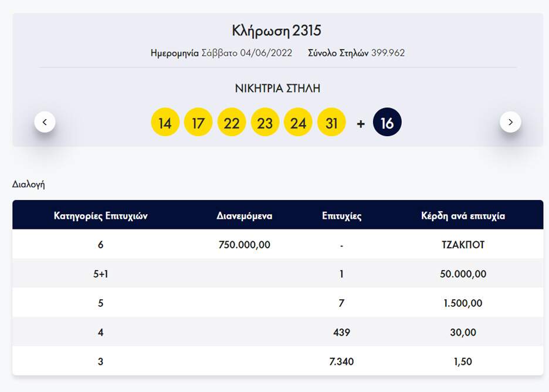Image resolution: width=549 pixels, height=392 pixels.
Task: Go to the next draw with right arrow
Action: pyautogui.click(x=510, y=122)
